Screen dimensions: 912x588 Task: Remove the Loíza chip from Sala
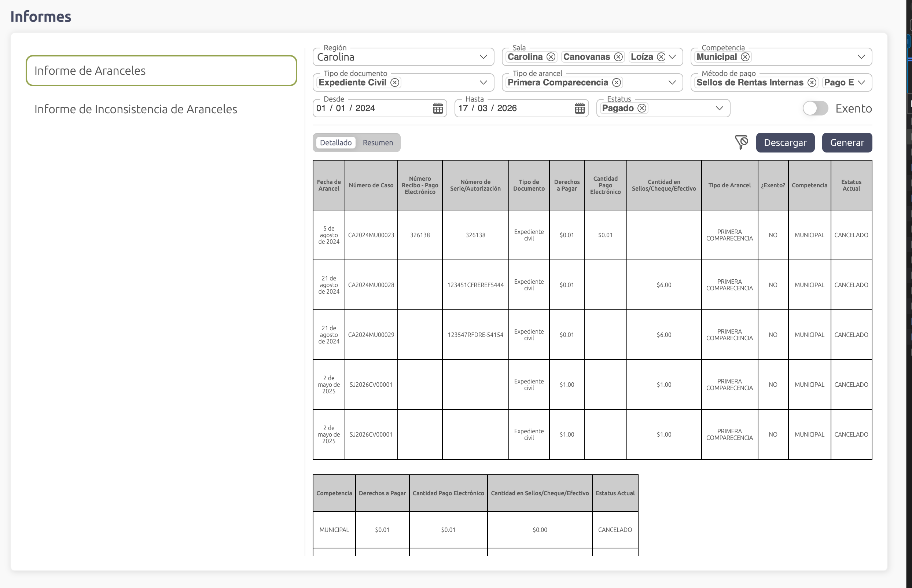[661, 57]
